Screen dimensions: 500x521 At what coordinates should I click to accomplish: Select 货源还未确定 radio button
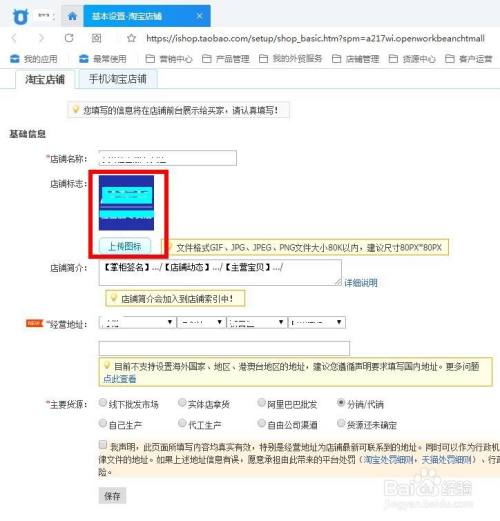(x=341, y=423)
